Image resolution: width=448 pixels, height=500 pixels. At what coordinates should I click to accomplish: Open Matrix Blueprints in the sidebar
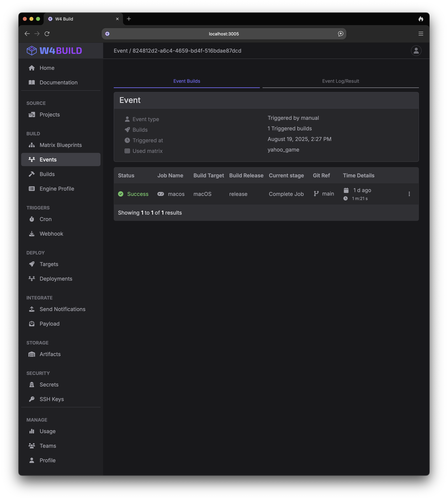[61, 145]
